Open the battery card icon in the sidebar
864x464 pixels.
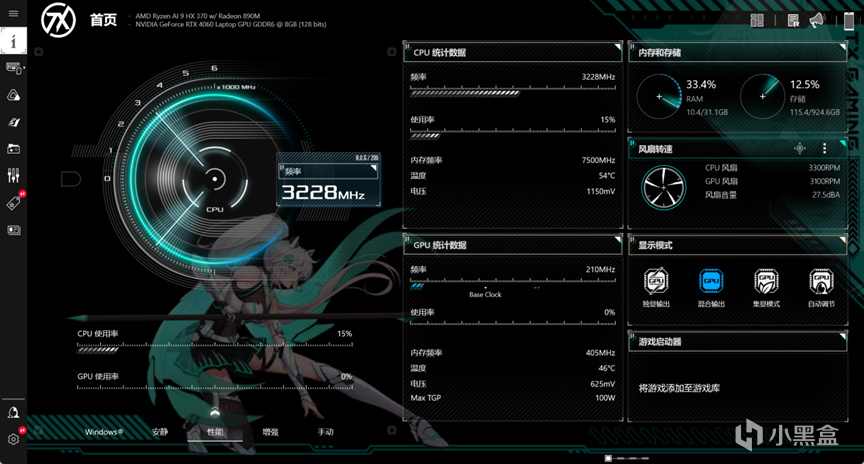point(14,230)
